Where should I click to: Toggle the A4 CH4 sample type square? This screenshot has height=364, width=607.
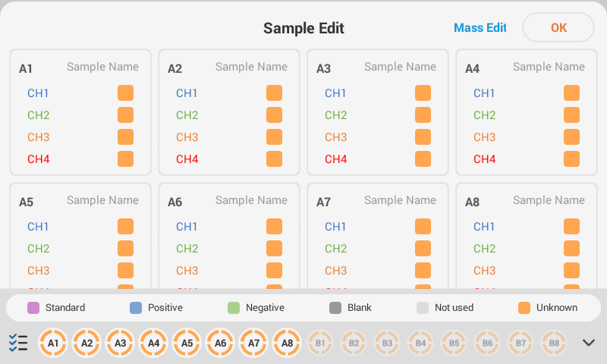click(x=571, y=159)
